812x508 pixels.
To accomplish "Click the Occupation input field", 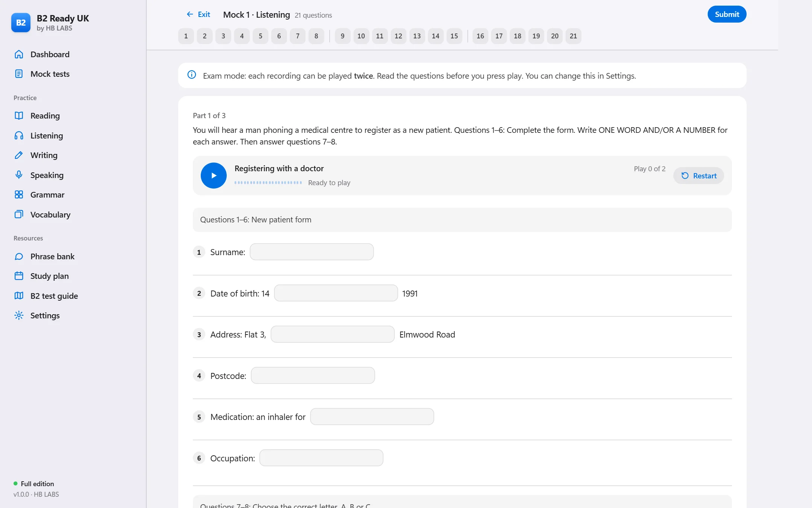I will point(321,458).
